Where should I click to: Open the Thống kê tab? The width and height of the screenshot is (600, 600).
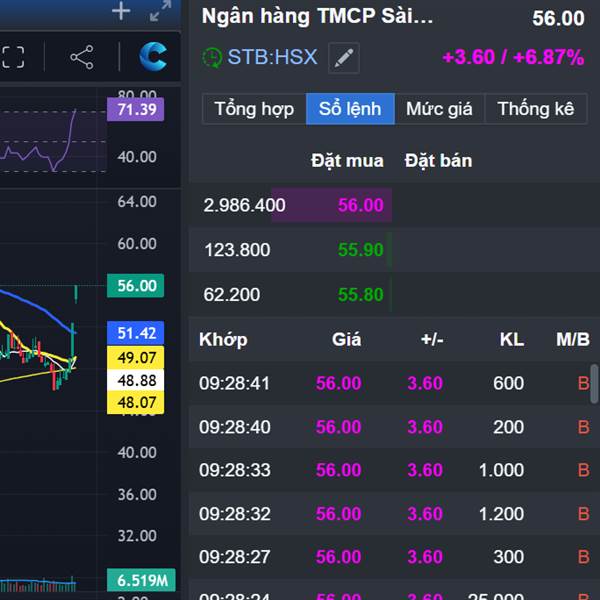coord(536,109)
